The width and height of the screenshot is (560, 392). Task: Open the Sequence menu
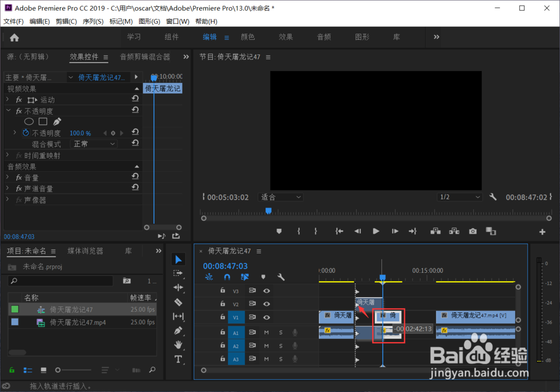(93, 21)
